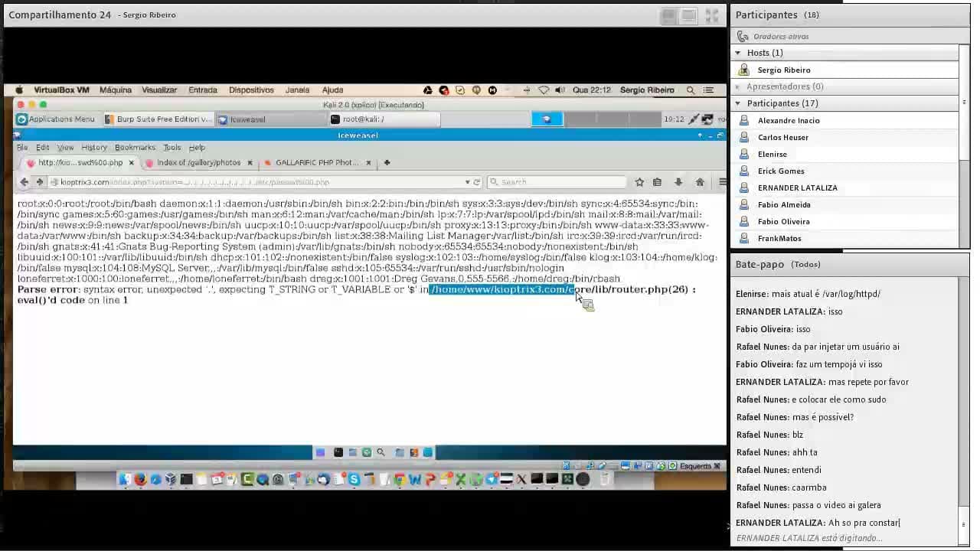The image size is (980, 551).
Task: Click the full screen icon of the share pod
Action: point(711,15)
